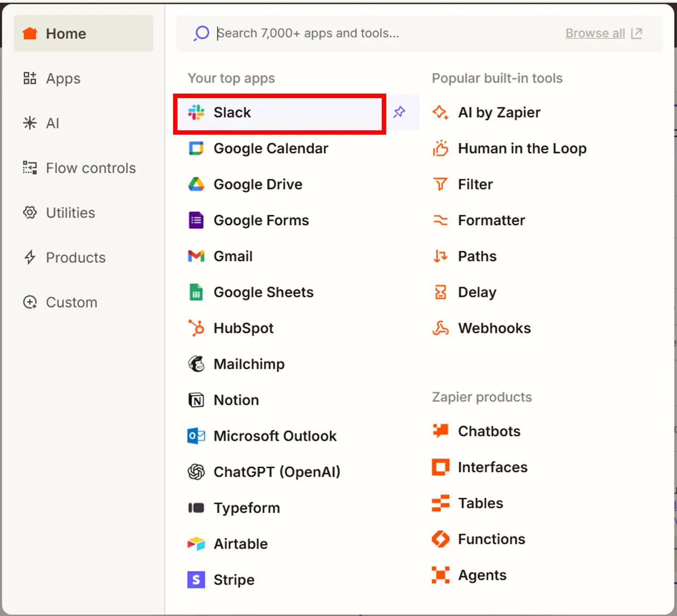Click the search apps and tools field
Viewport: 677px width, 616px height.
(383, 33)
